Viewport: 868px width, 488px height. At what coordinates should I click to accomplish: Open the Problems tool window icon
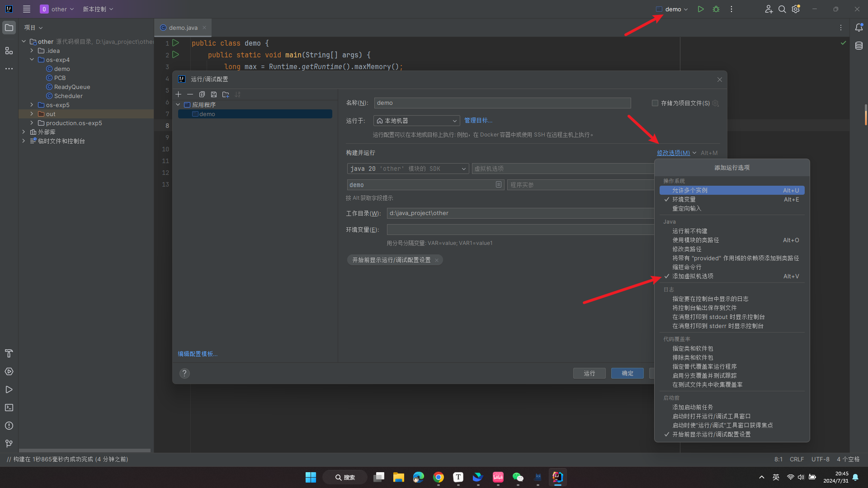(9, 426)
